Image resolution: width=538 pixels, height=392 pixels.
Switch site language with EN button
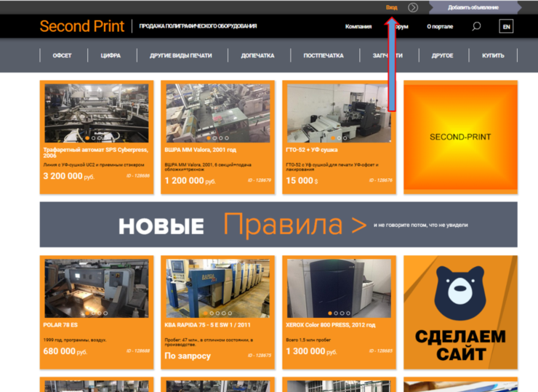[x=506, y=27]
